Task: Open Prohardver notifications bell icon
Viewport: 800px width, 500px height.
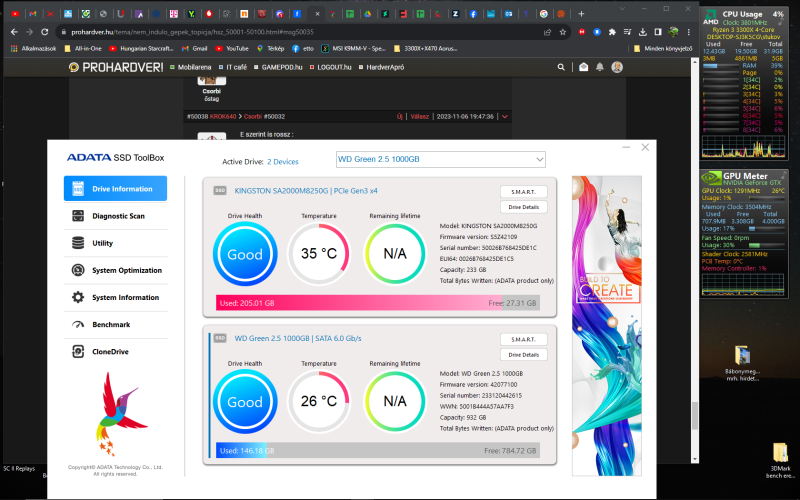Action: [x=600, y=67]
